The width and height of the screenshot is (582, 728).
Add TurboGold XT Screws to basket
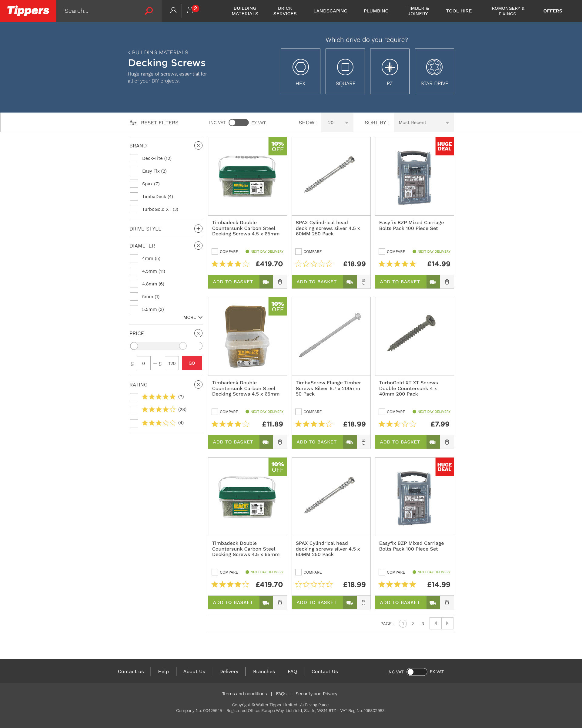click(x=400, y=442)
